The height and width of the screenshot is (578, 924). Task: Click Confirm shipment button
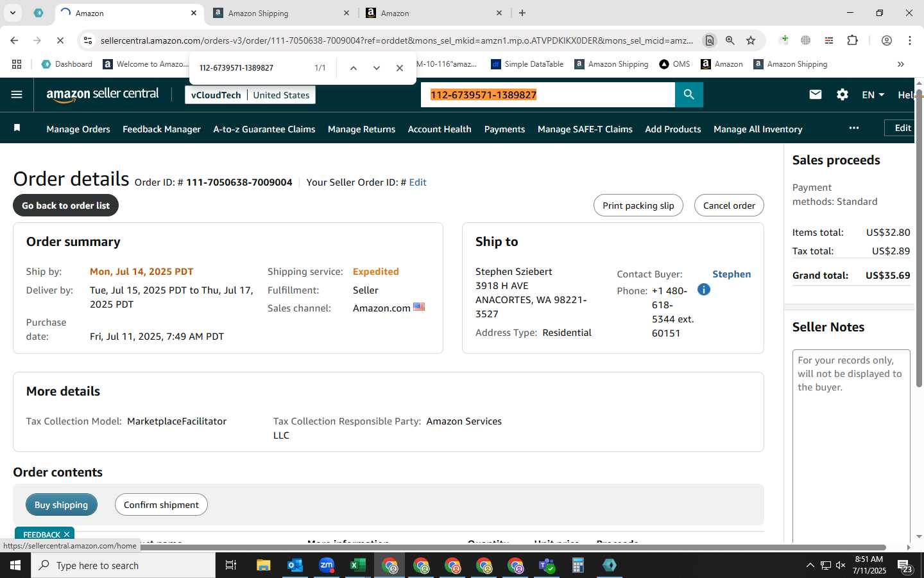[161, 505]
